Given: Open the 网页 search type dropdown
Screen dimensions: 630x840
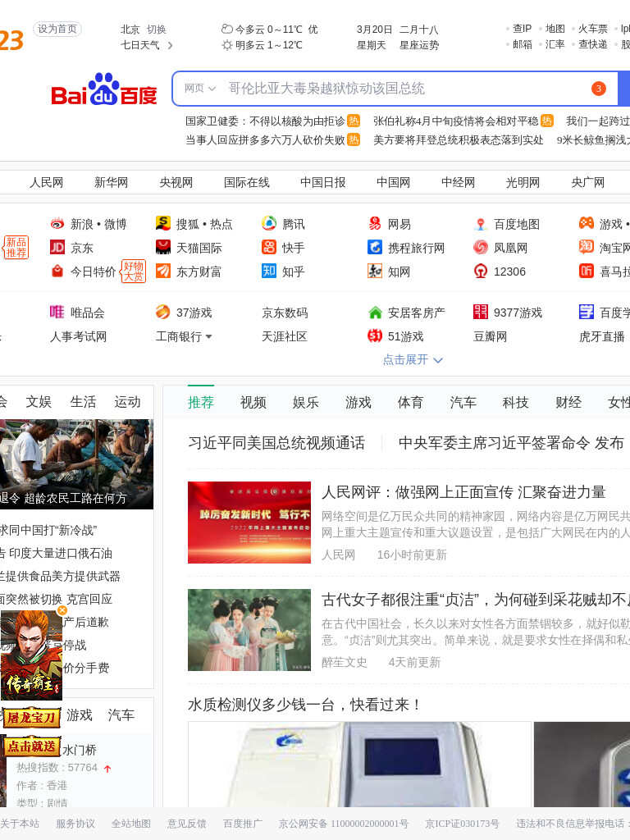Looking at the screenshot, I should tap(200, 89).
